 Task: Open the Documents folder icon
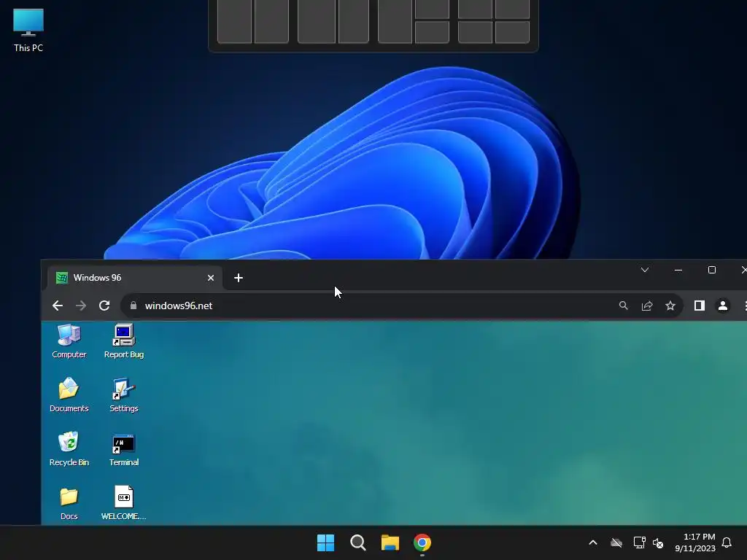pos(69,394)
